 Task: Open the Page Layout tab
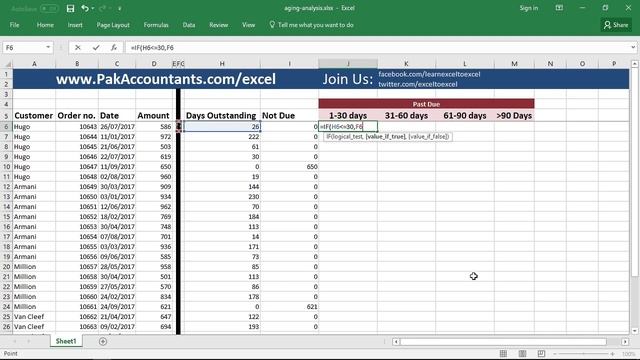tap(113, 25)
